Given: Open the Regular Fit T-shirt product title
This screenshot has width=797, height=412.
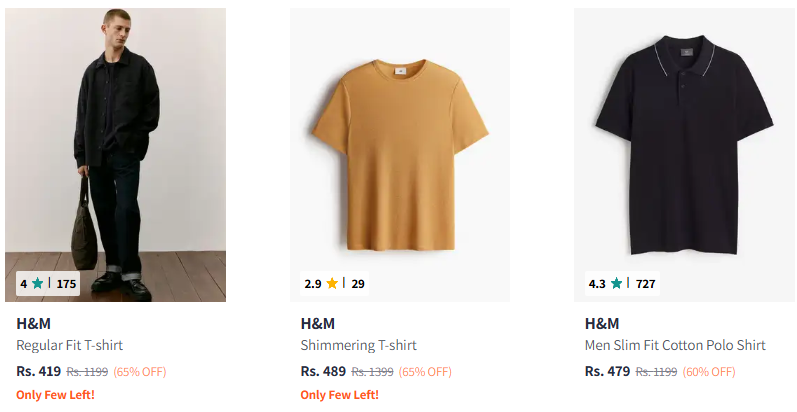Looking at the screenshot, I should coord(69,345).
